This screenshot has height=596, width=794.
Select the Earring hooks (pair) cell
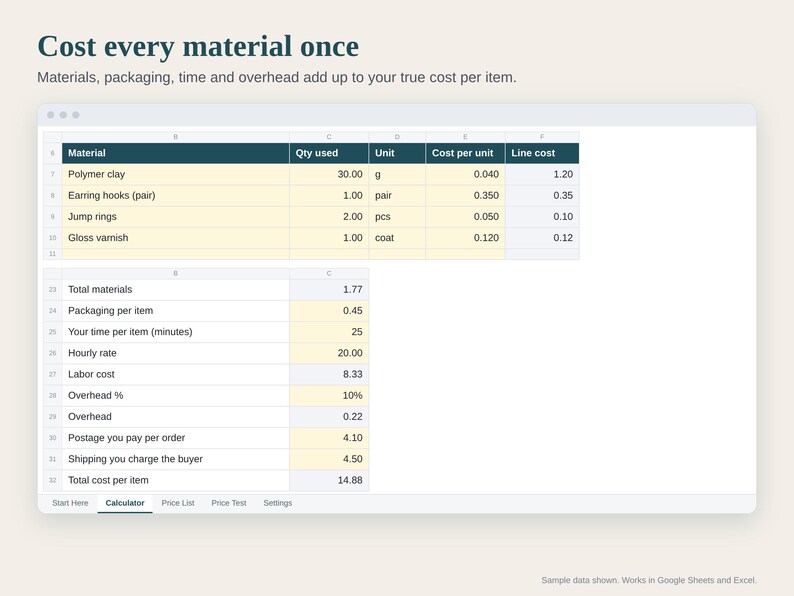175,195
